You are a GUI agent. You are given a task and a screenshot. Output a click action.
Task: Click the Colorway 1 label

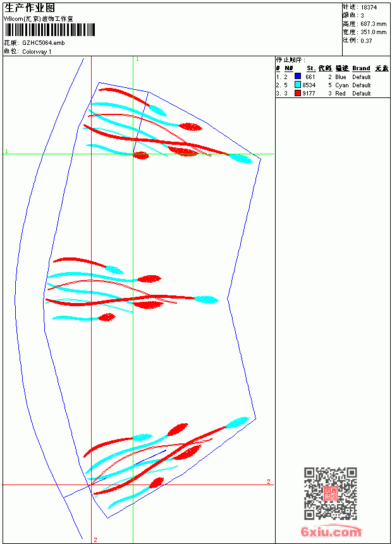37,52
